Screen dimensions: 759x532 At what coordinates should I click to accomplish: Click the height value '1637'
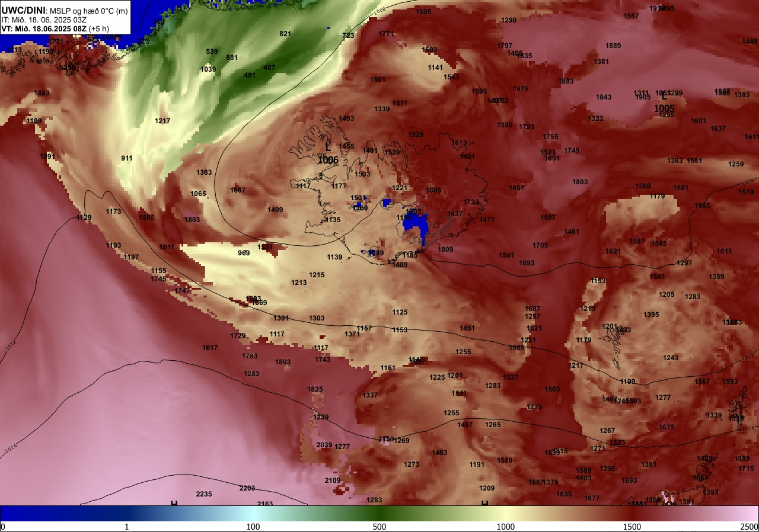click(718, 129)
